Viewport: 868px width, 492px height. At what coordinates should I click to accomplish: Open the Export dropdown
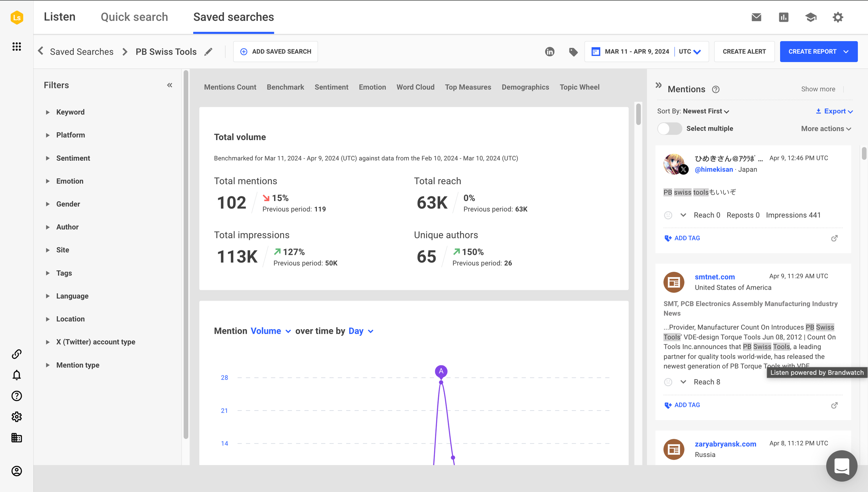(834, 111)
